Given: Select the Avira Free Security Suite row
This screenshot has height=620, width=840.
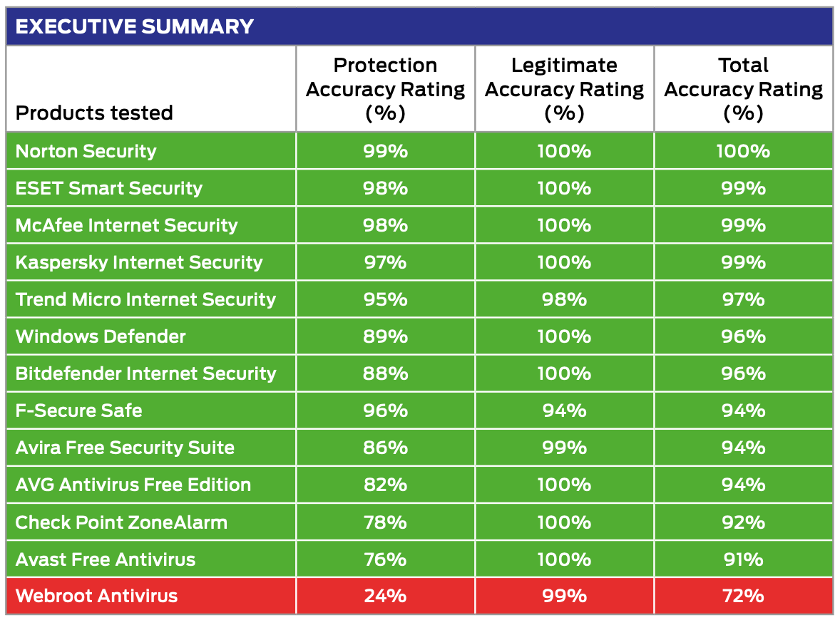Looking at the screenshot, I should point(125,448).
